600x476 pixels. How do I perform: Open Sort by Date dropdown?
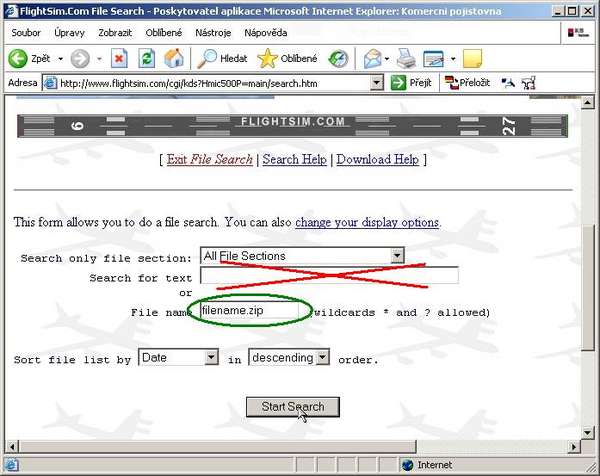[x=211, y=357]
